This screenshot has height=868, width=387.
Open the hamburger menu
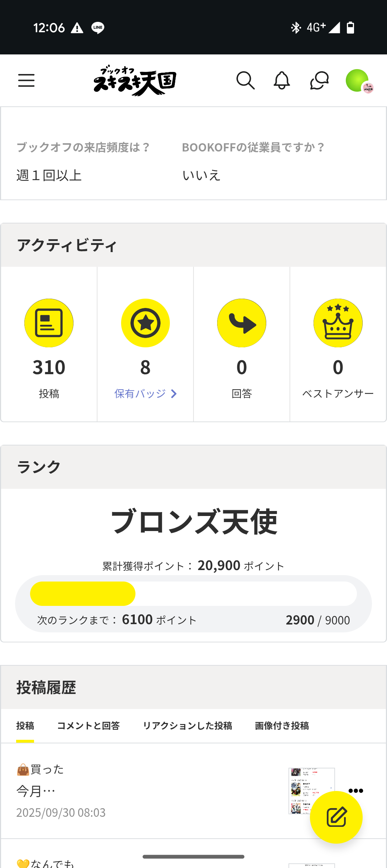coord(26,80)
